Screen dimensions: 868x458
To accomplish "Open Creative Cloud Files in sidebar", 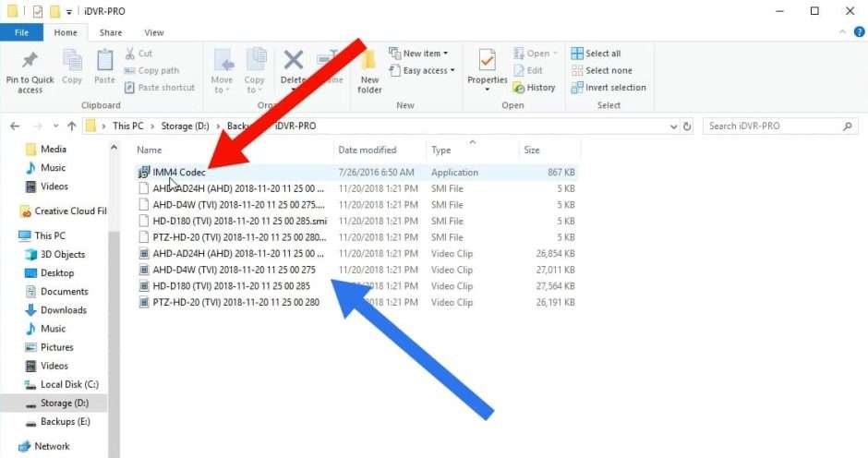I will pos(63,211).
